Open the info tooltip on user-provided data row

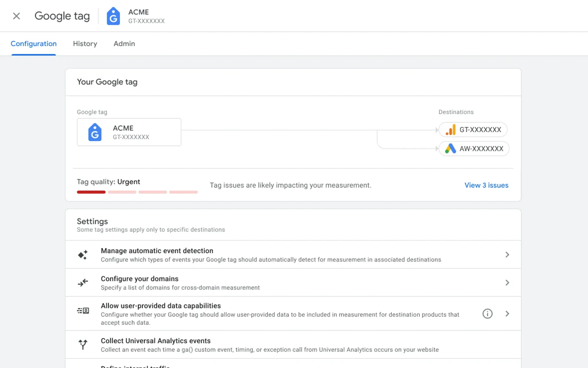pyautogui.click(x=487, y=313)
